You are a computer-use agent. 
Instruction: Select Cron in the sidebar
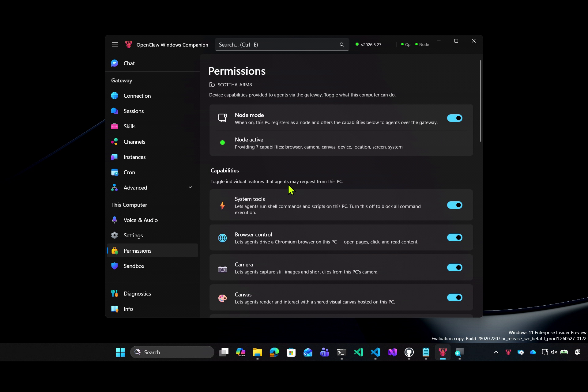tap(153, 172)
